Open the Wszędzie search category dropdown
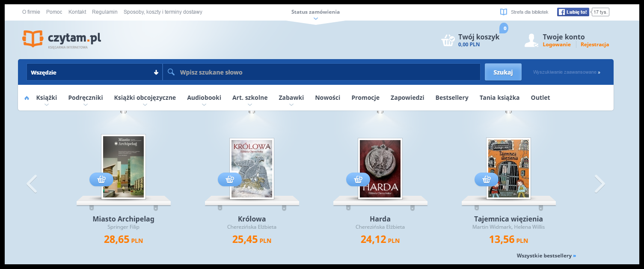Screen dimensions: 644x269 (94, 72)
